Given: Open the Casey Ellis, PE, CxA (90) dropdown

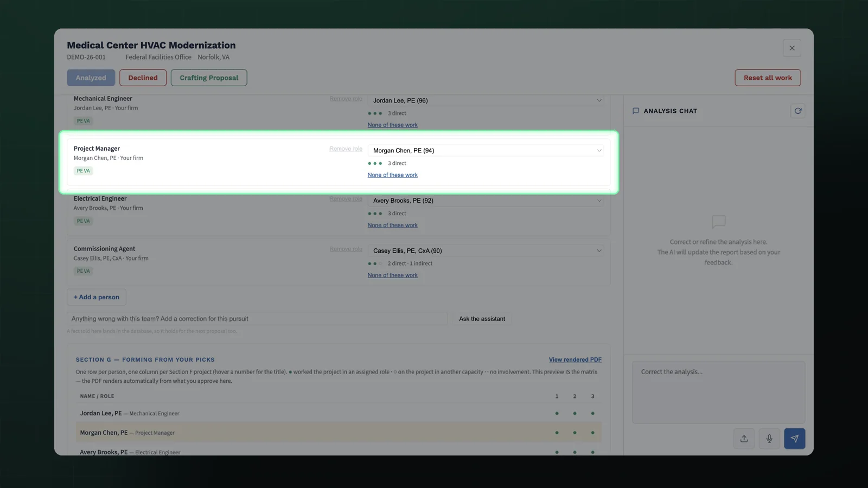Looking at the screenshot, I should 487,251.
